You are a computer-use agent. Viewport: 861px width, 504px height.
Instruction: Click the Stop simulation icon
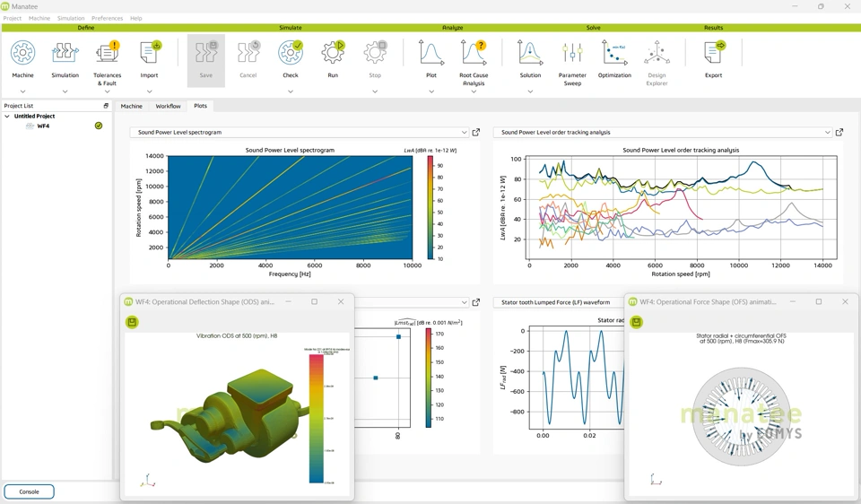[375, 53]
